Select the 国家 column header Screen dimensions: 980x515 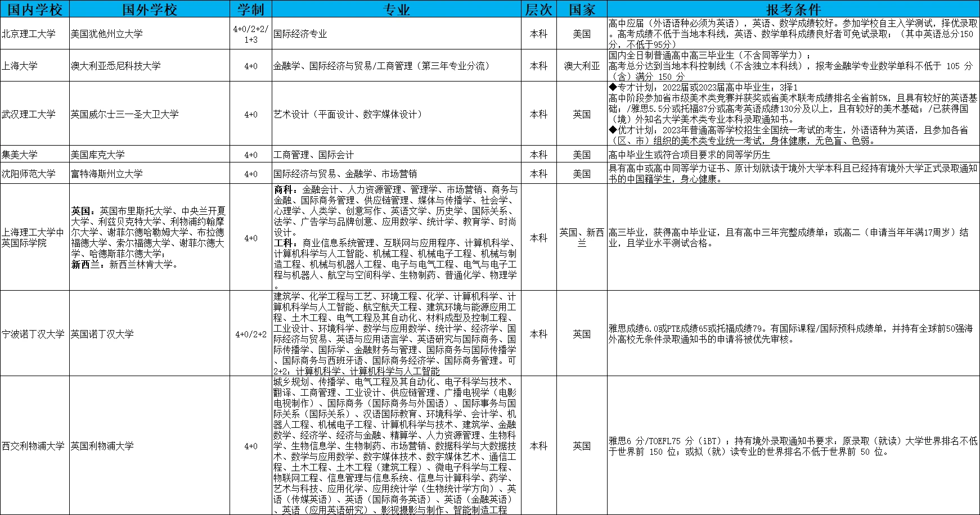(582, 9)
